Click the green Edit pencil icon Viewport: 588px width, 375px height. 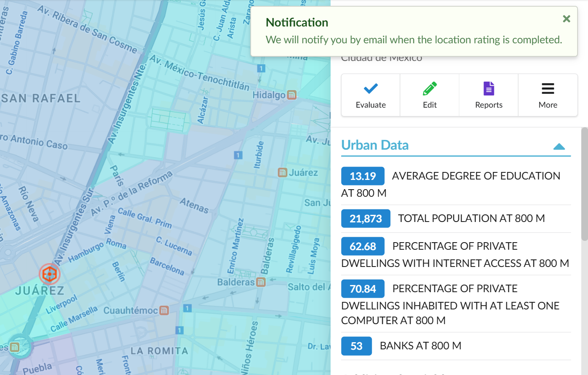tap(429, 89)
